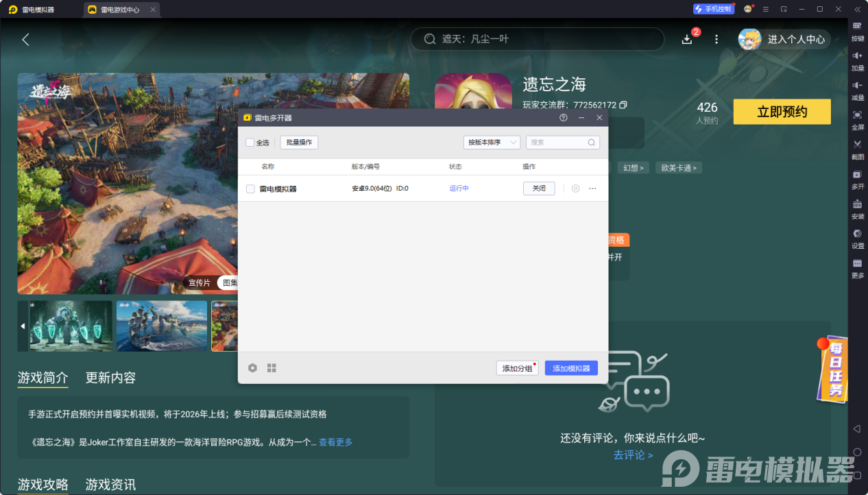Open the 批量操作 batch operations menu
Screen dimensions: 868x495
[299, 143]
